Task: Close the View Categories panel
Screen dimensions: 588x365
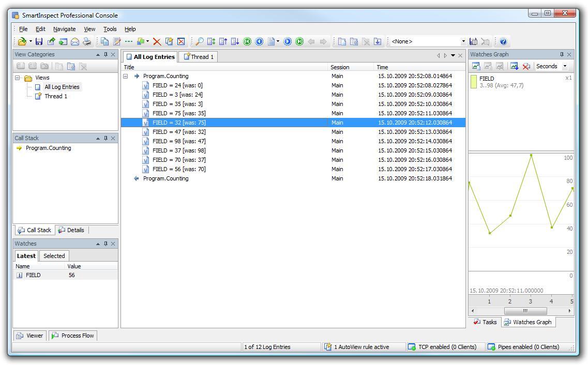Action: 113,55
